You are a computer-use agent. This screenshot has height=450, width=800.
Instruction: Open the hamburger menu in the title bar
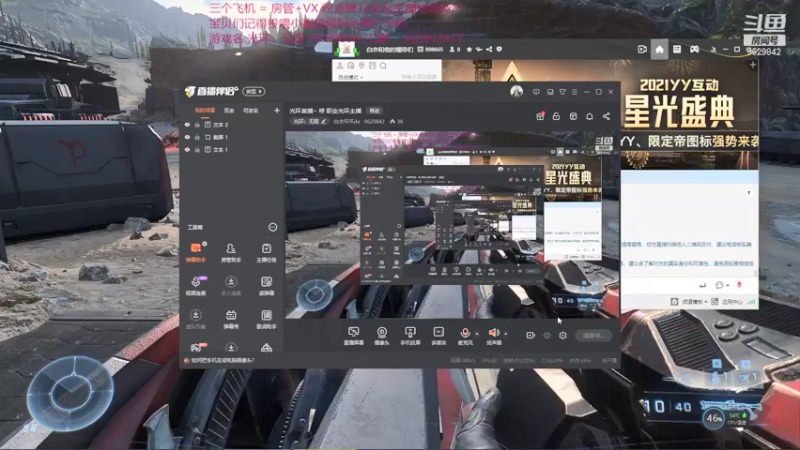(x=574, y=92)
